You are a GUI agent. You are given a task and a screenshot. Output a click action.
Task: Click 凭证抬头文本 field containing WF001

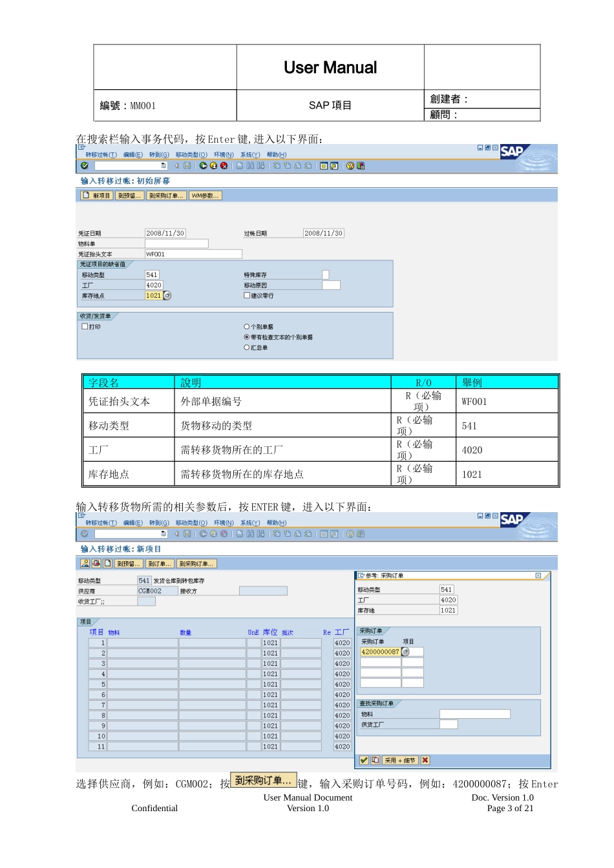tap(193, 254)
